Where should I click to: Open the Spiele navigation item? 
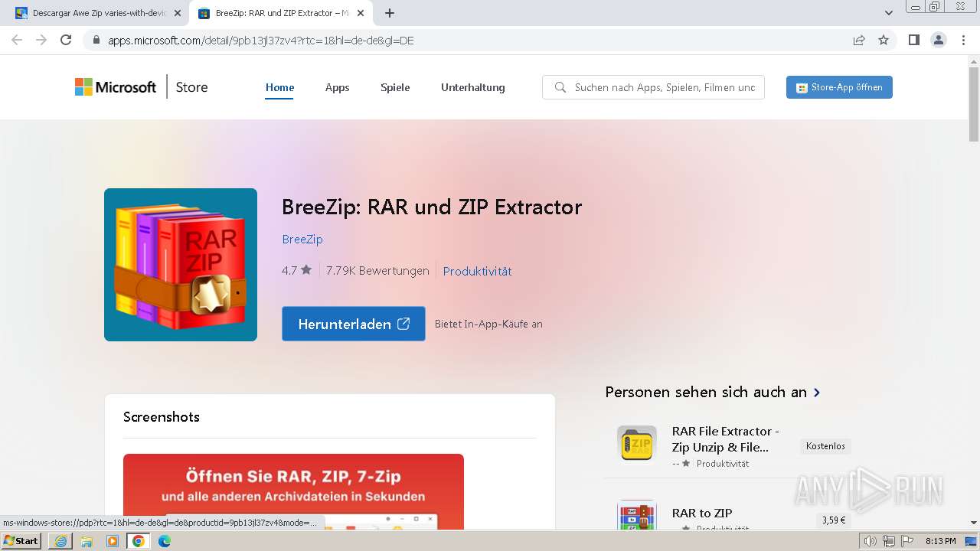coord(395,87)
